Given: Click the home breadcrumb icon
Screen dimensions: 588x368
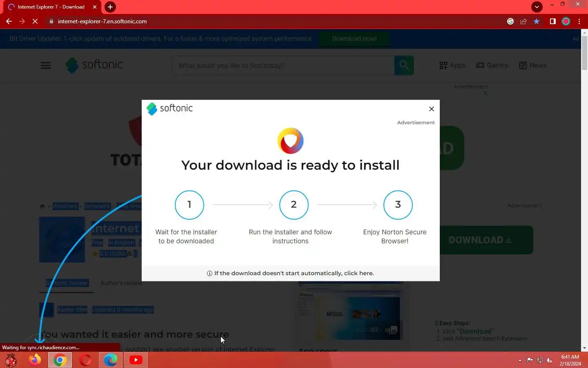Looking at the screenshot, I should [x=42, y=206].
